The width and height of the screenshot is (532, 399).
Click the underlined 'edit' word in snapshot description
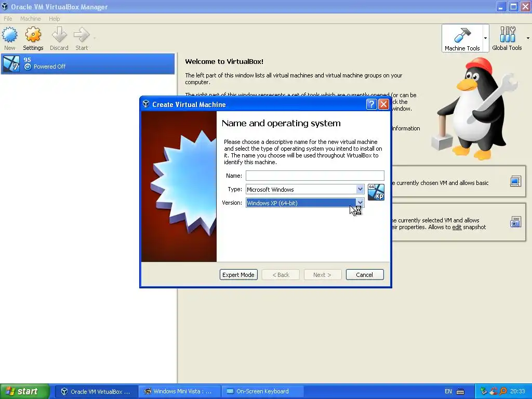pyautogui.click(x=457, y=227)
